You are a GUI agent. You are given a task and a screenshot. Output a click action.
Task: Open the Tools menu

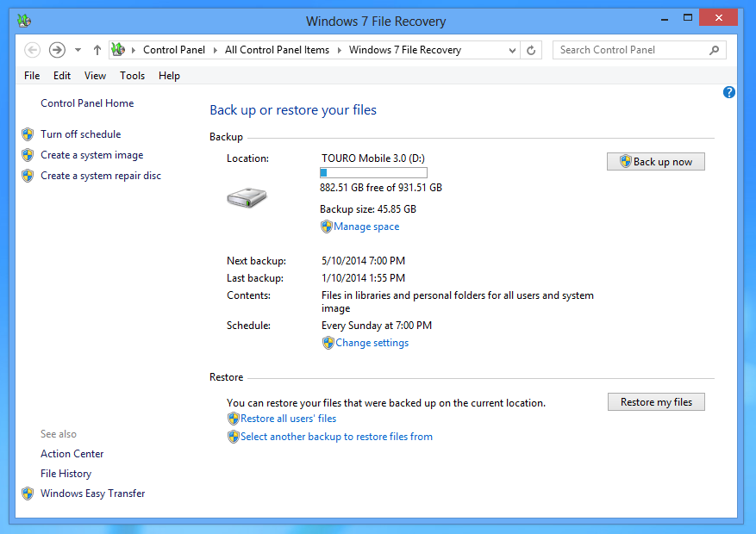[132, 76]
